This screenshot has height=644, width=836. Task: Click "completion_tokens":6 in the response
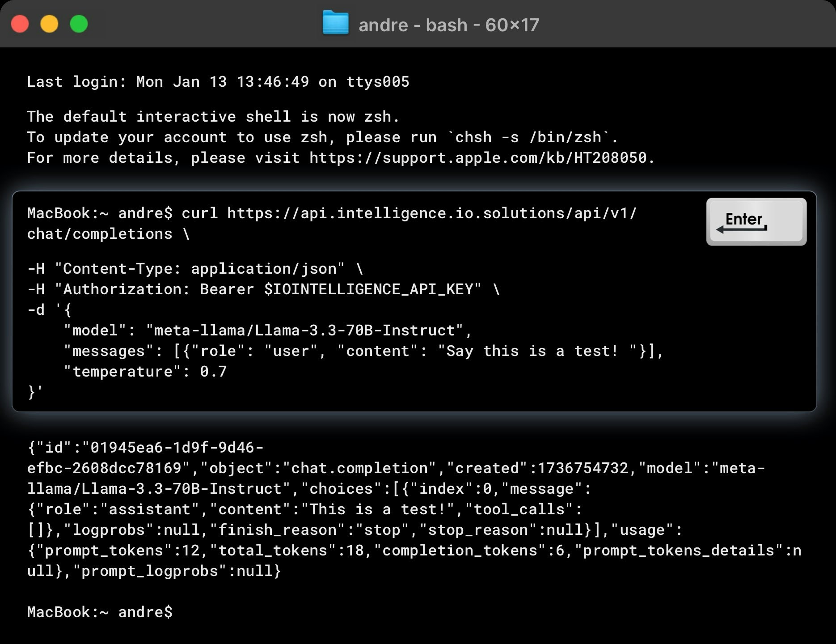click(x=469, y=551)
